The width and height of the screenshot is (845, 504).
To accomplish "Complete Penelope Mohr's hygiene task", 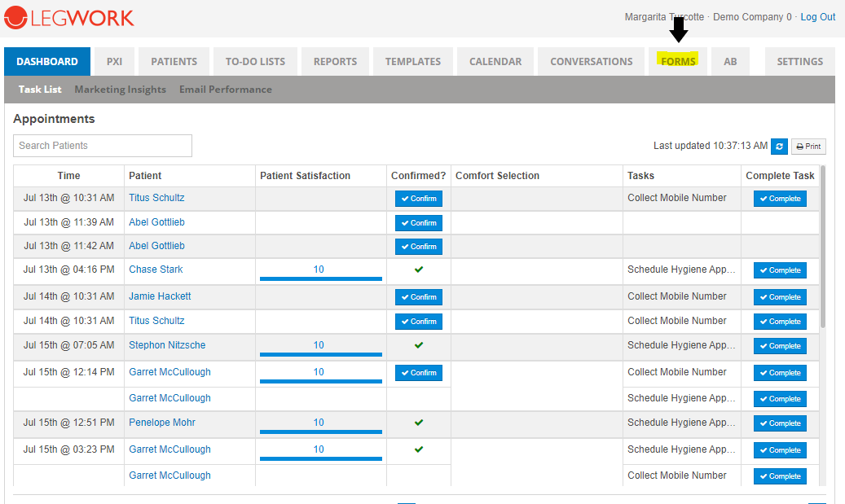I will (780, 423).
